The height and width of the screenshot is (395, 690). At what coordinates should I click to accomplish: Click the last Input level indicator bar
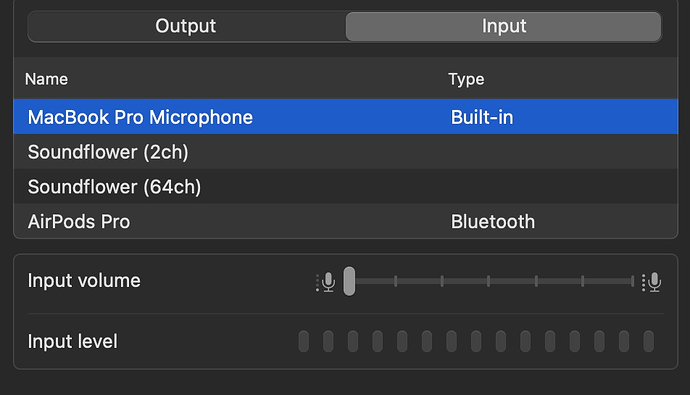pyautogui.click(x=649, y=342)
